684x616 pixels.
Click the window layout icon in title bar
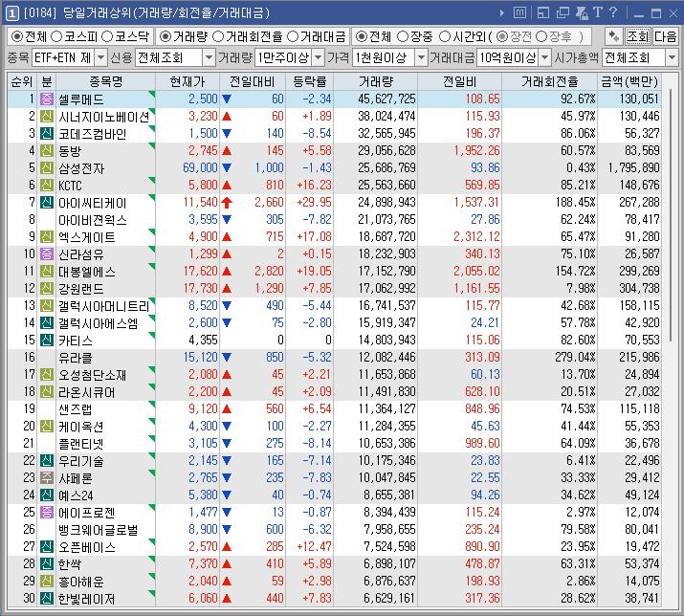pos(543,13)
